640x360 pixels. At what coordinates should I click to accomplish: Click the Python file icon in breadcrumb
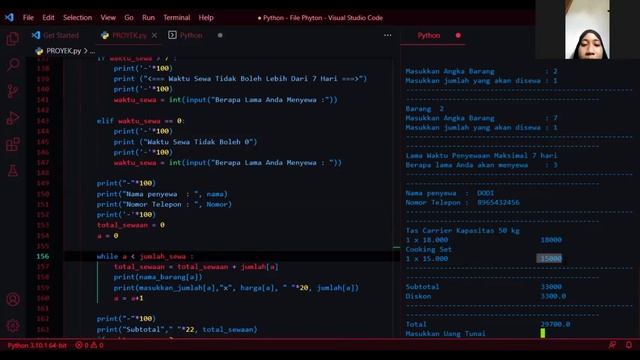(x=39, y=51)
